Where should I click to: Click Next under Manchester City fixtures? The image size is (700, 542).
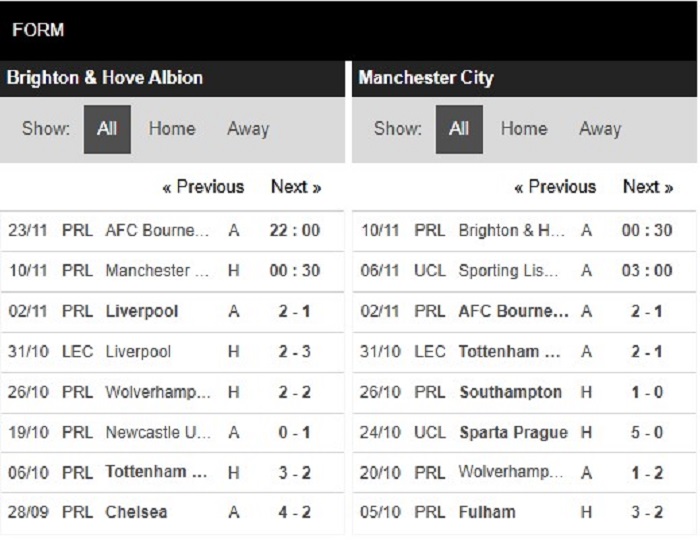tap(648, 187)
